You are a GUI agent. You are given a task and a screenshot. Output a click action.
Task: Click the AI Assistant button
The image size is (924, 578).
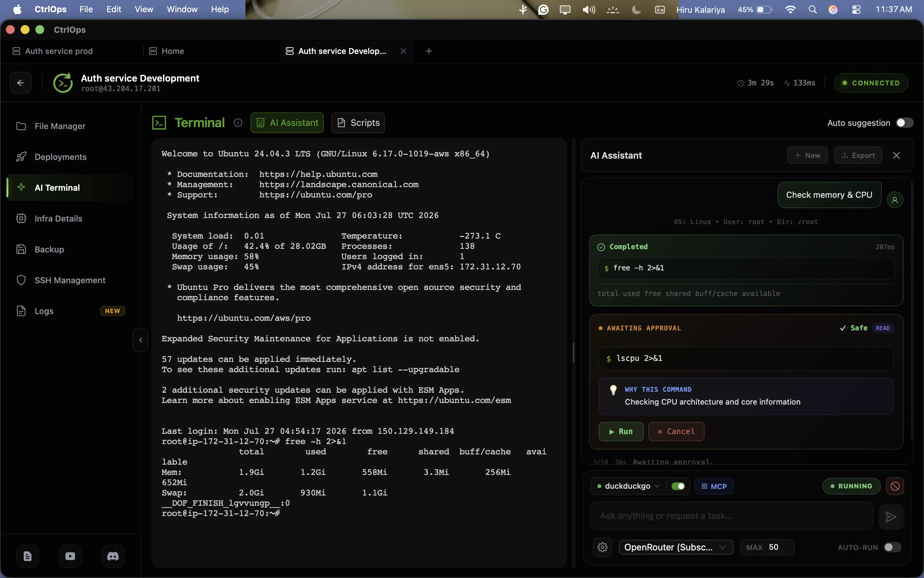(x=287, y=123)
